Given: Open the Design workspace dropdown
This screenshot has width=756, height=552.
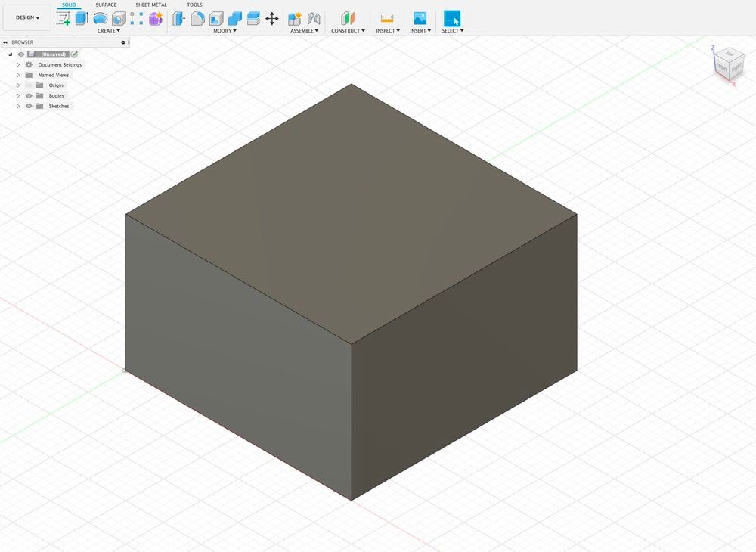Looking at the screenshot, I should click(x=27, y=17).
